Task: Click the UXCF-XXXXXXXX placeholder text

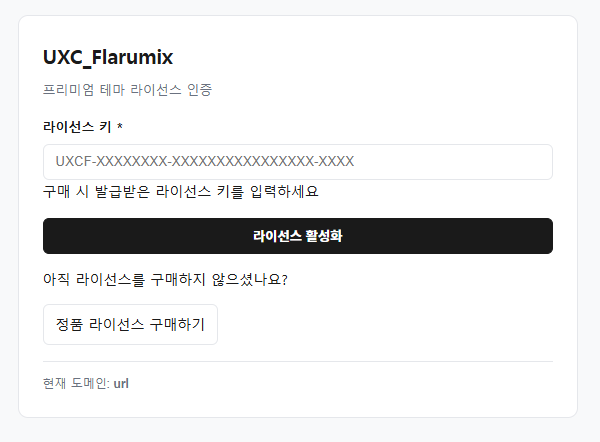Action: (x=205, y=161)
